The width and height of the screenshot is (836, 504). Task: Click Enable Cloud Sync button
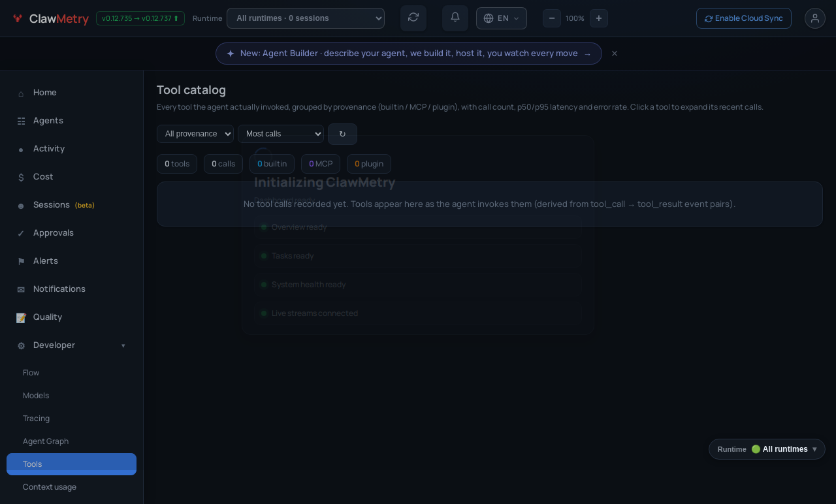point(744,18)
